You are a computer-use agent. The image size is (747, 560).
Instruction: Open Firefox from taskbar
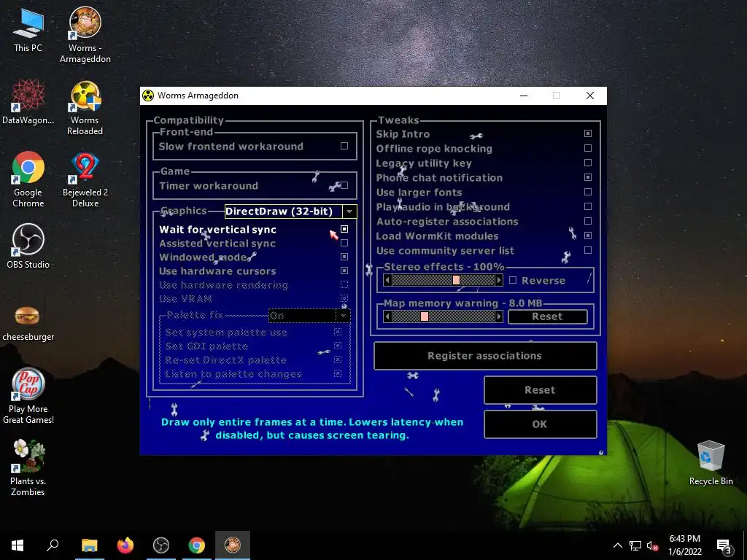(x=125, y=545)
